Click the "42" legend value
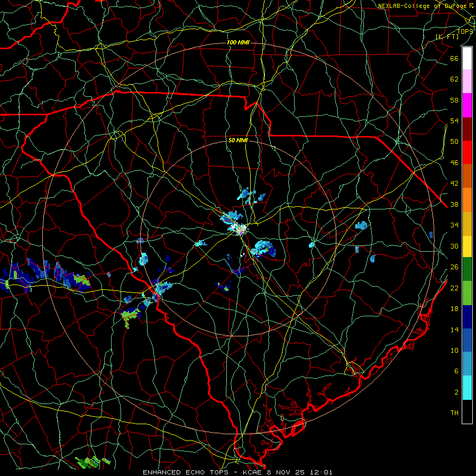Image resolution: width=476 pixels, height=476 pixels. [454, 184]
